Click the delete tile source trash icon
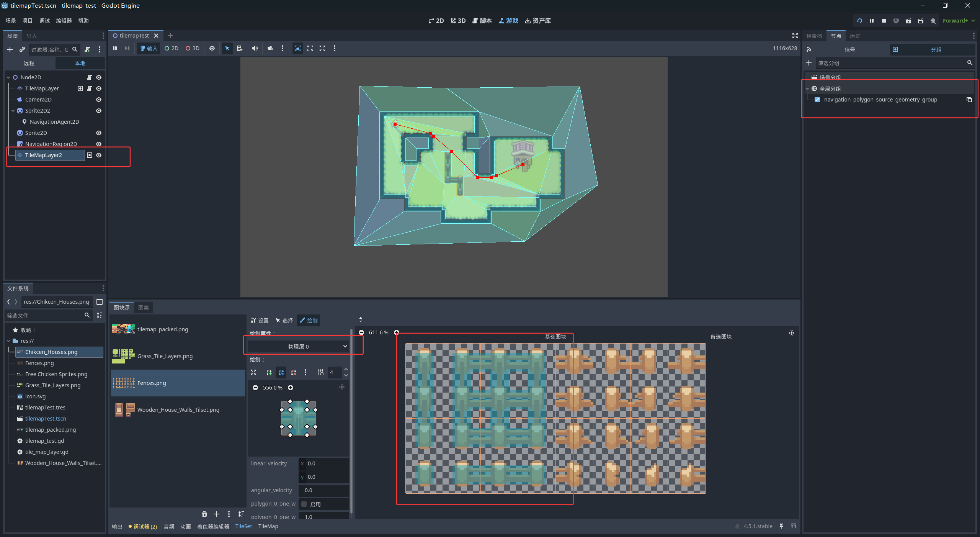This screenshot has width=980, height=537. click(204, 514)
